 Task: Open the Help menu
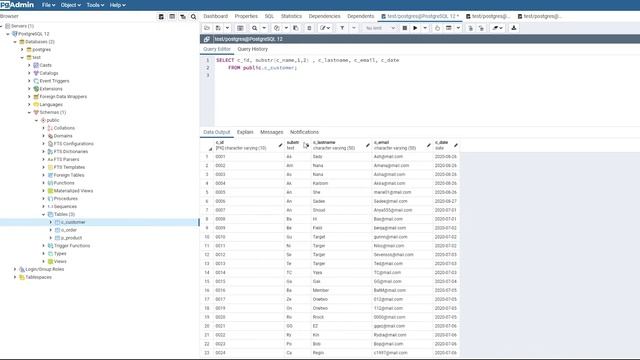(118, 5)
